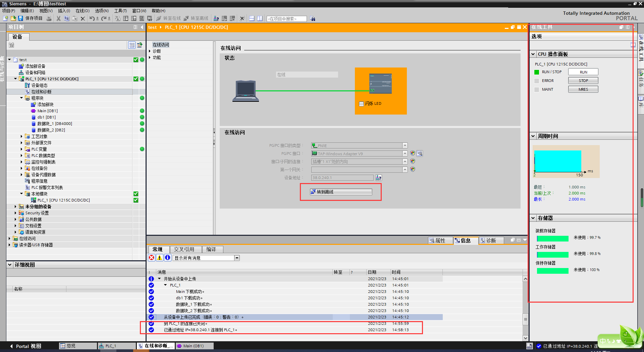Select 在线和诊断 in project tree
The height and width of the screenshot is (352, 644).
41,92
